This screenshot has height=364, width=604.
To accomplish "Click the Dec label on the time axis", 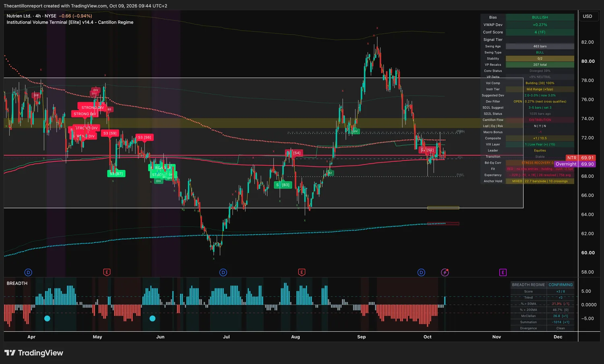I will point(558,337).
